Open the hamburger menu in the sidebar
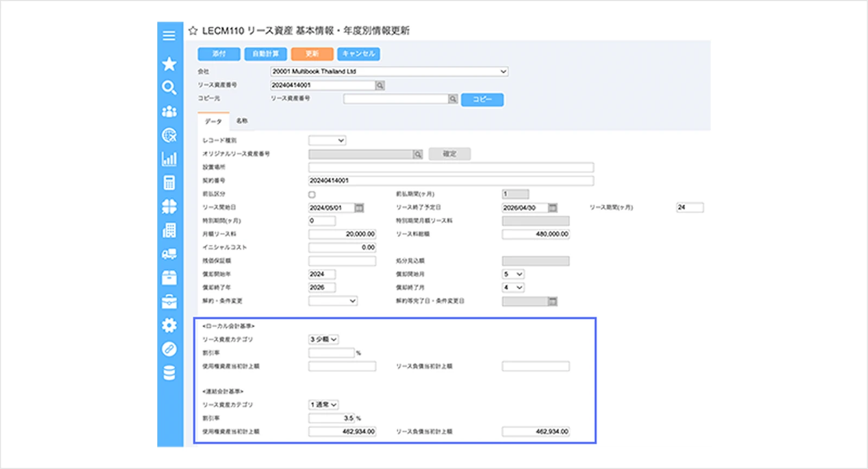 tap(169, 36)
